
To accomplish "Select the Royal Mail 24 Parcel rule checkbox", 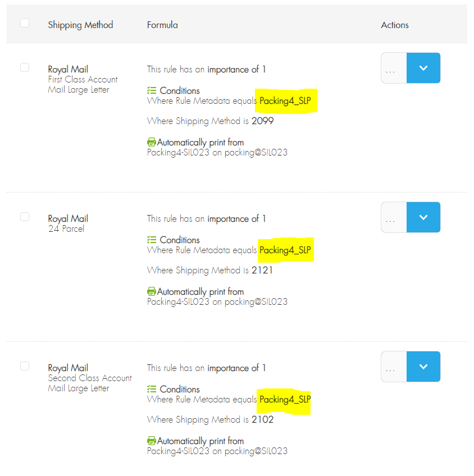I will pyautogui.click(x=24, y=216).
